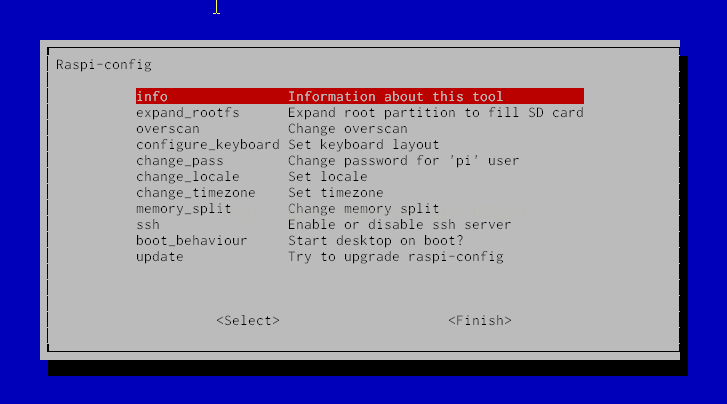This screenshot has height=404, width=727.
Task: Select the ssh menu entry
Action: [x=148, y=225]
